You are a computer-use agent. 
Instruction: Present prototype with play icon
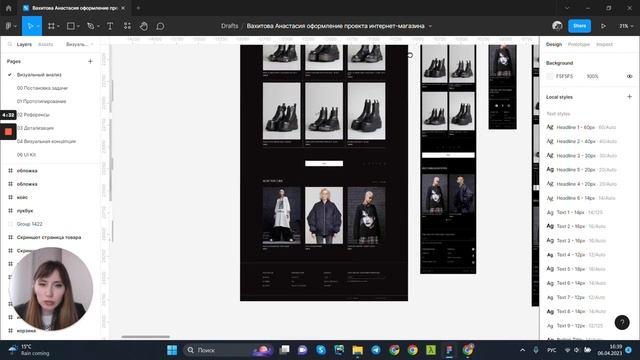tap(603, 26)
